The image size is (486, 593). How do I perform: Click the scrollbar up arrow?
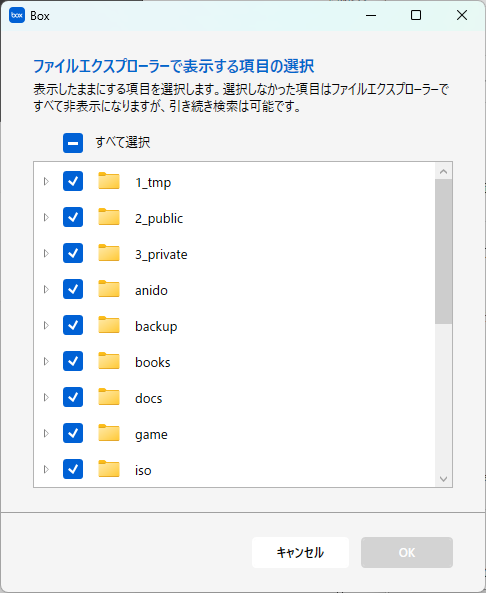tap(444, 172)
